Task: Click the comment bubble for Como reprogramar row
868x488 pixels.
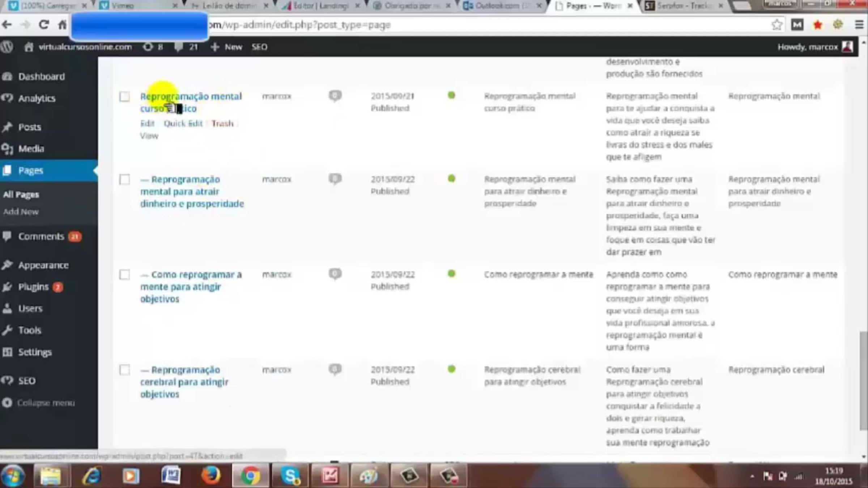Action: [x=335, y=274]
